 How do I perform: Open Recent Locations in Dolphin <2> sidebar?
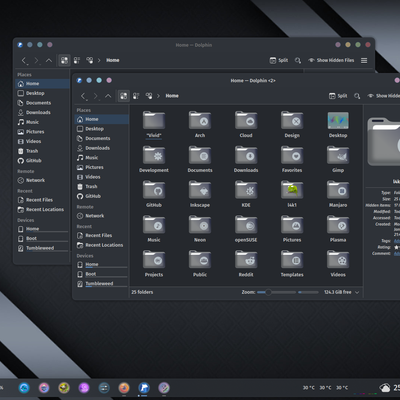point(102,245)
